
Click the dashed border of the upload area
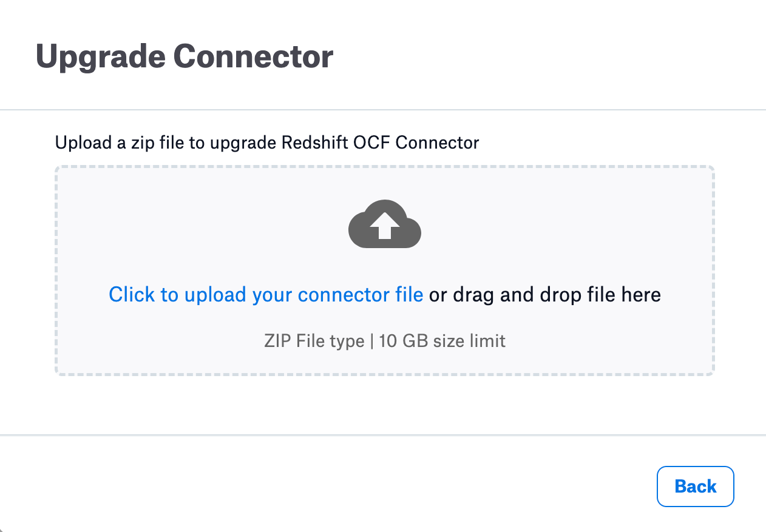tap(385, 167)
